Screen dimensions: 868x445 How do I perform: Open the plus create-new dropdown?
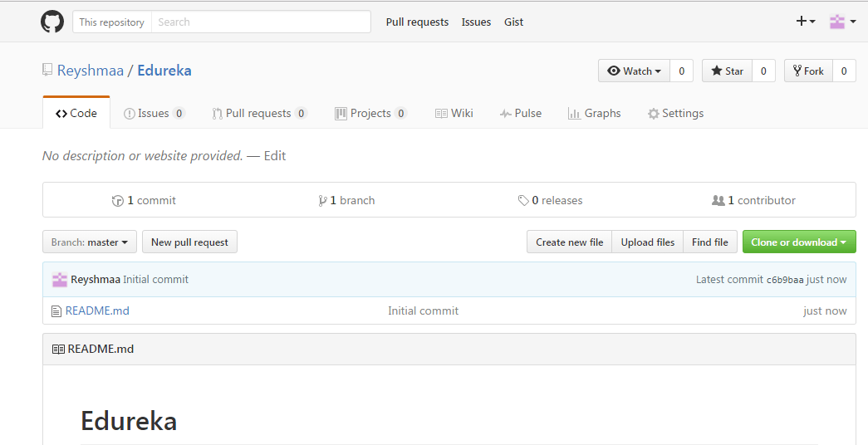[806, 22]
